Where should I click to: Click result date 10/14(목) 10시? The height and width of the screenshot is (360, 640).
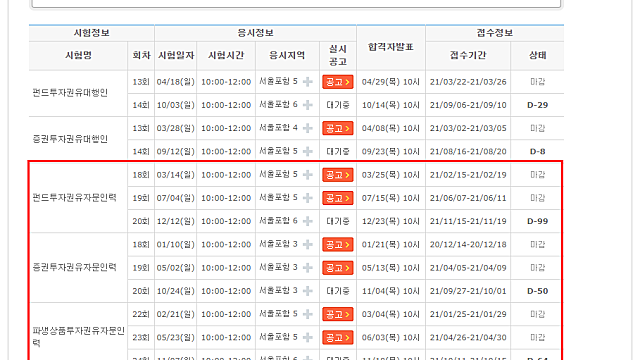pos(391,105)
